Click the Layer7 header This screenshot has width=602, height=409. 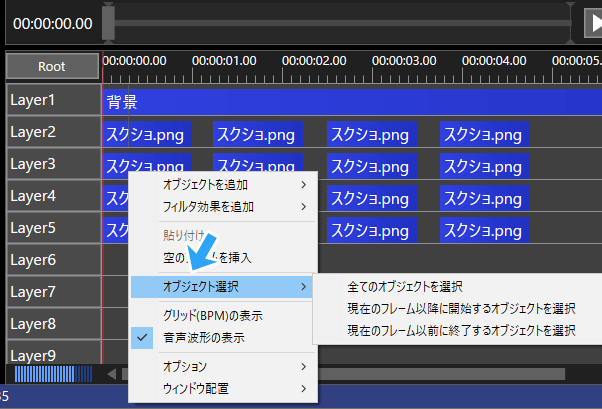click(51, 292)
